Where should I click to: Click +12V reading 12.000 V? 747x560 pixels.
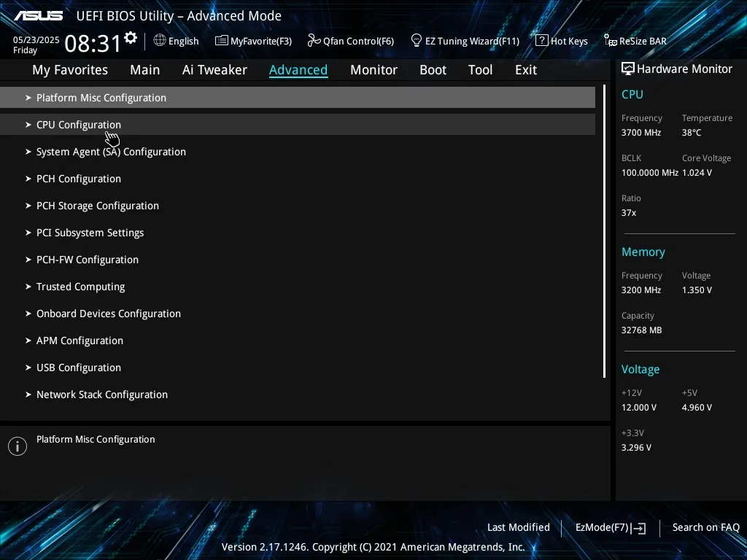[639, 408]
